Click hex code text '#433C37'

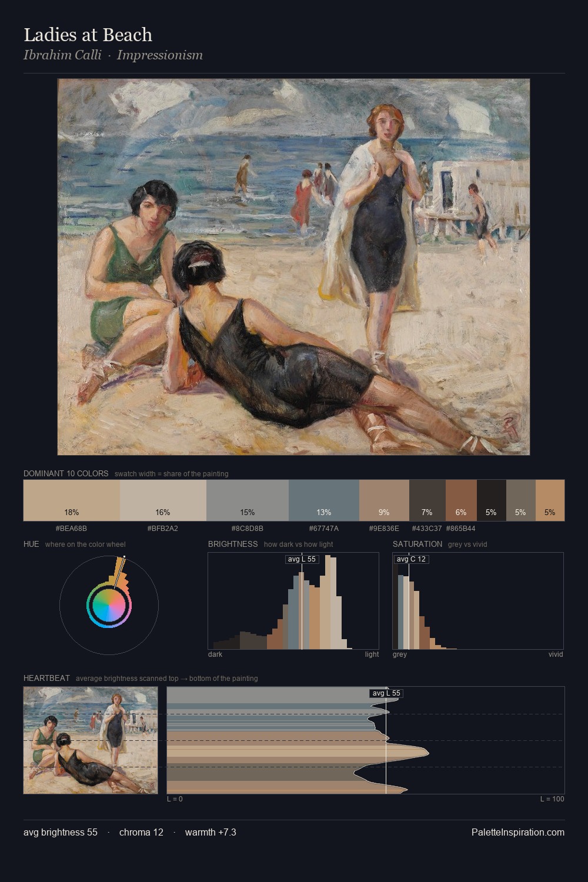[427, 529]
